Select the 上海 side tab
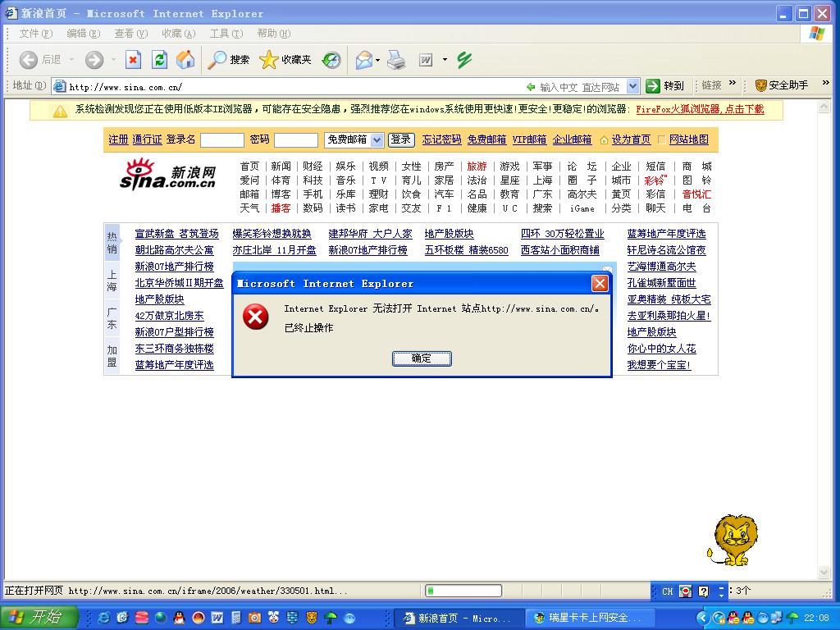 pyautogui.click(x=112, y=281)
